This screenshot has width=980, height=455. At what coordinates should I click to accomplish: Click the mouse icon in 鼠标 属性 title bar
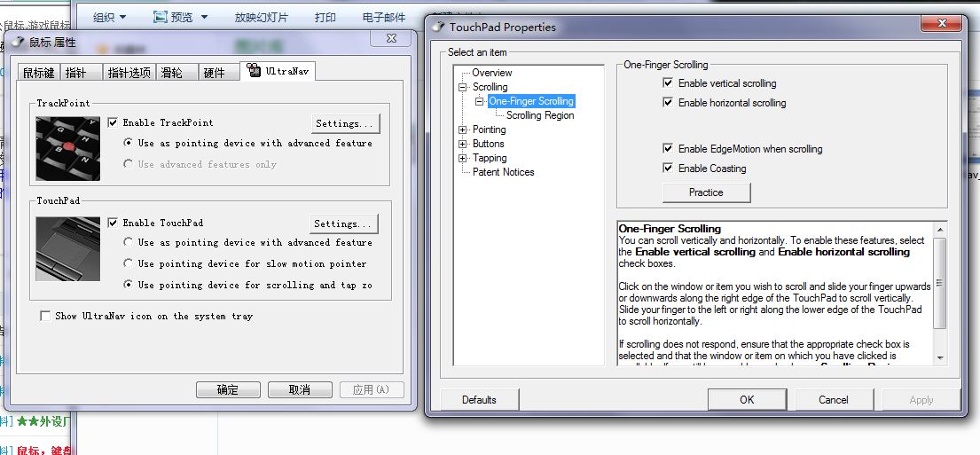18,42
